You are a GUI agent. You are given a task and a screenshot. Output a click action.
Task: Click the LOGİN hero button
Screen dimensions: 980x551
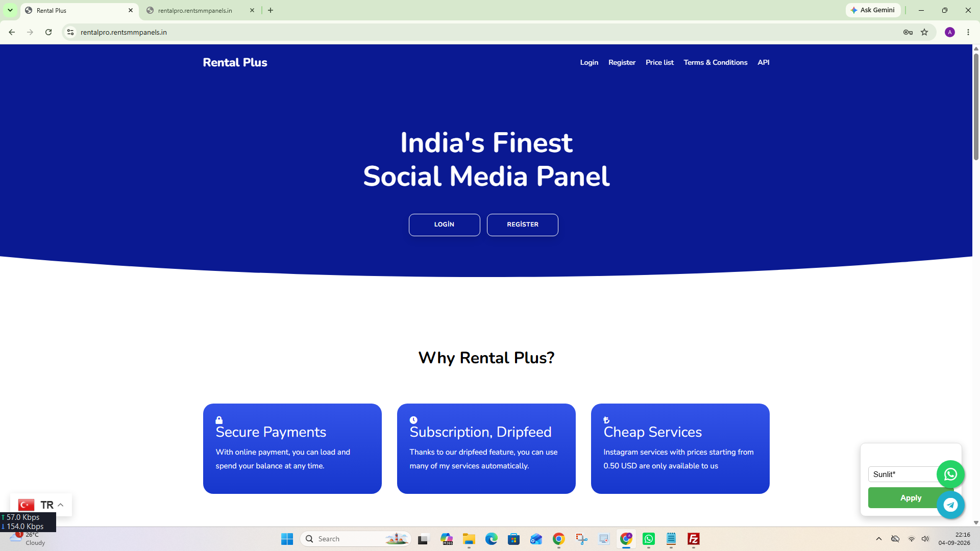click(445, 225)
